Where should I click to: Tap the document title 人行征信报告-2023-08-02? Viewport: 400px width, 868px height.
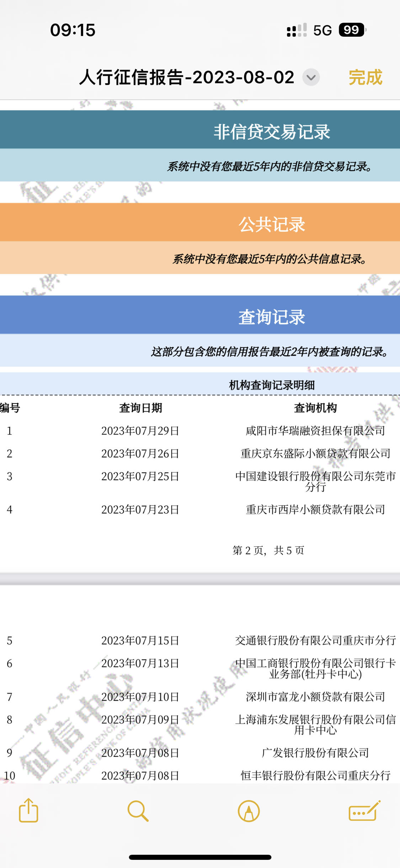tap(187, 77)
